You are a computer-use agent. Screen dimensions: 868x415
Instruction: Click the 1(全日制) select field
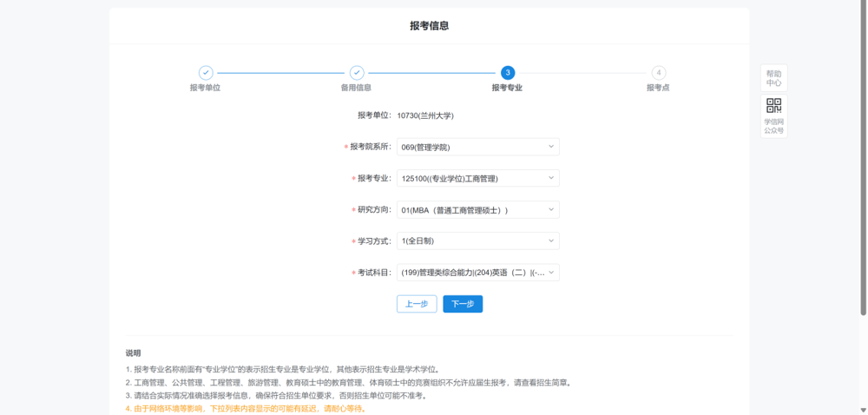pos(478,240)
